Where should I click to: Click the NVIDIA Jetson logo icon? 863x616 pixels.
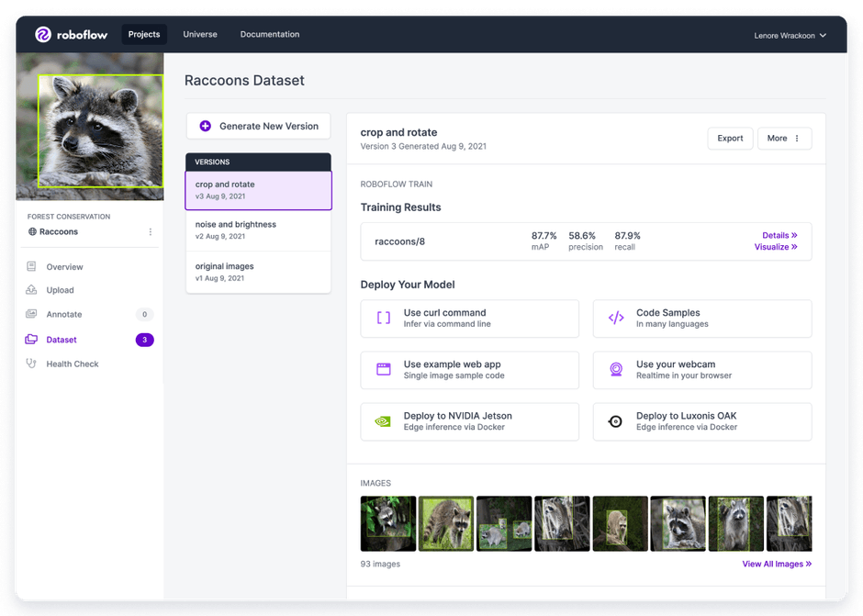click(x=384, y=421)
